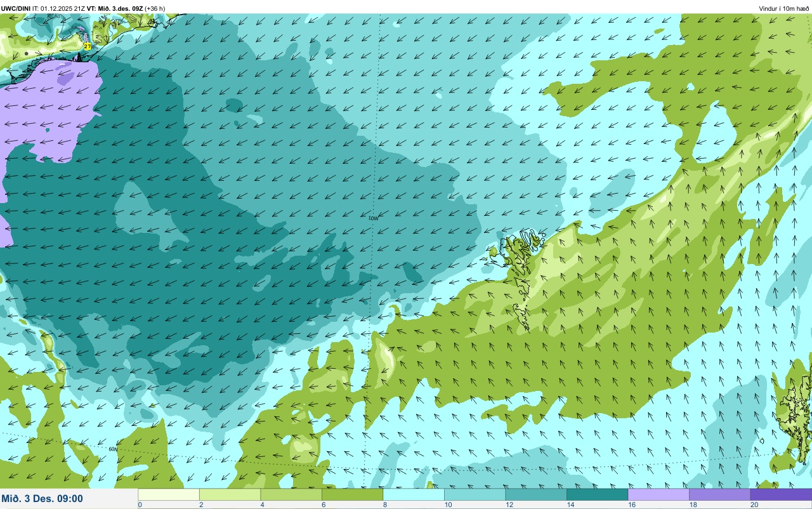
Task: Select the 4–6 green legend swatch
Action: click(291, 494)
